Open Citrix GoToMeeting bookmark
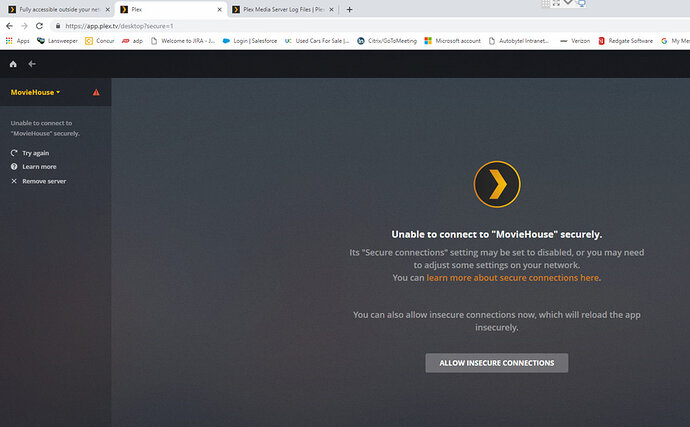The image size is (690, 427). (387, 41)
